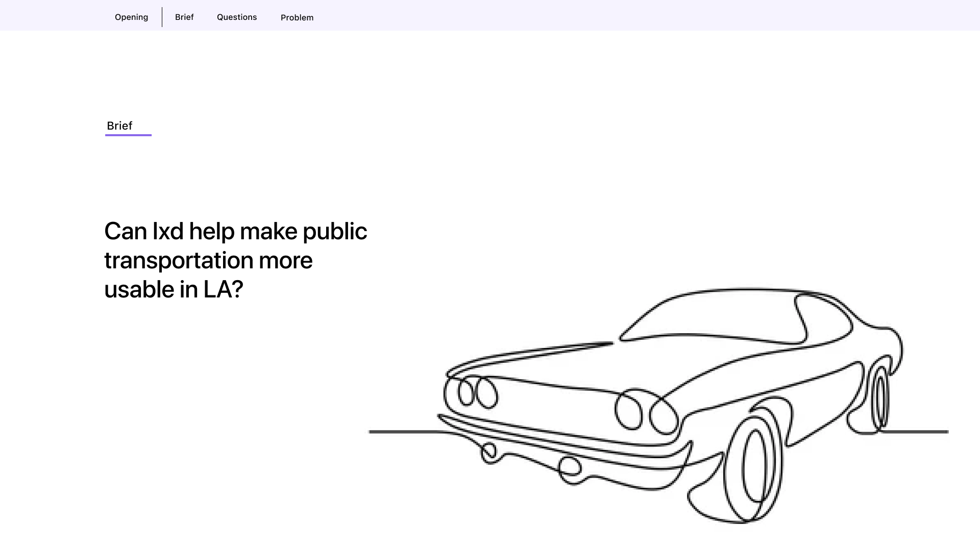
Task: Go to the Questions tab
Action: click(x=237, y=17)
